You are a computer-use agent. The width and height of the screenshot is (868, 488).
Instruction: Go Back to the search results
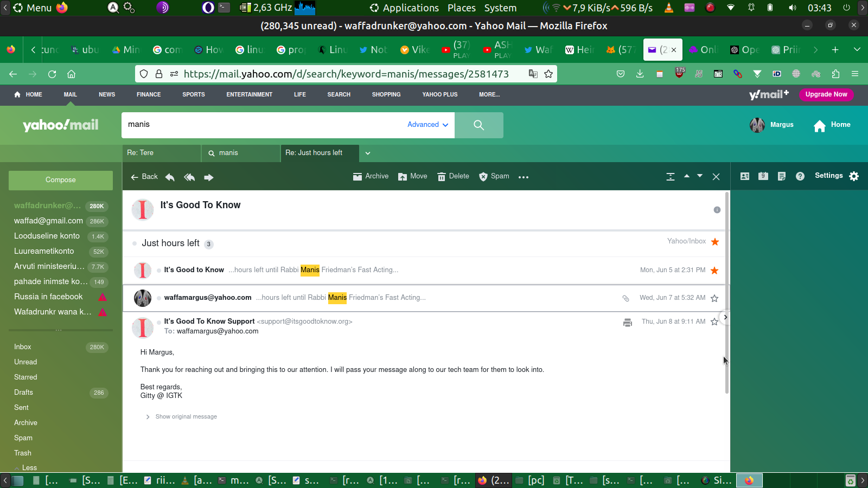pos(144,177)
